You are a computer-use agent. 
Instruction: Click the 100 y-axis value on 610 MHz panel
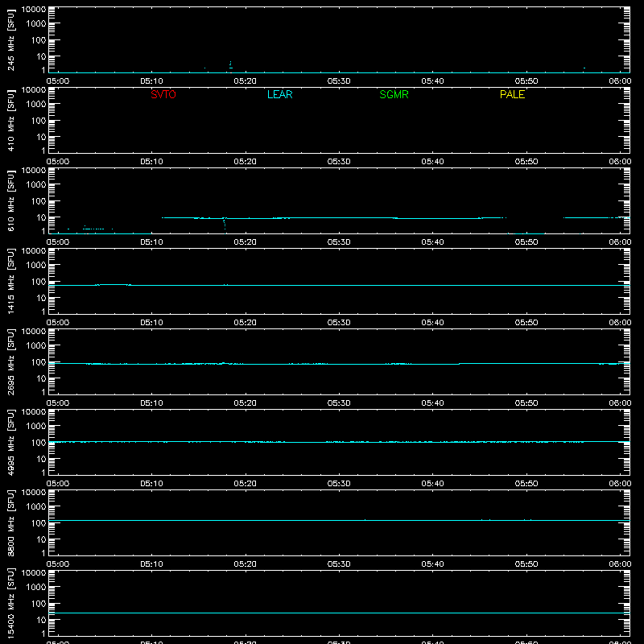coord(39,201)
